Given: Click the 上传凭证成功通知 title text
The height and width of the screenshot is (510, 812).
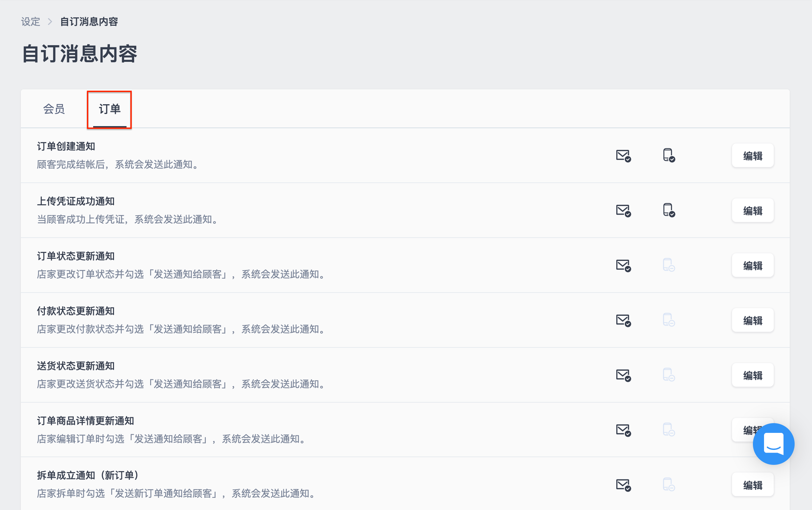Looking at the screenshot, I should tap(76, 201).
